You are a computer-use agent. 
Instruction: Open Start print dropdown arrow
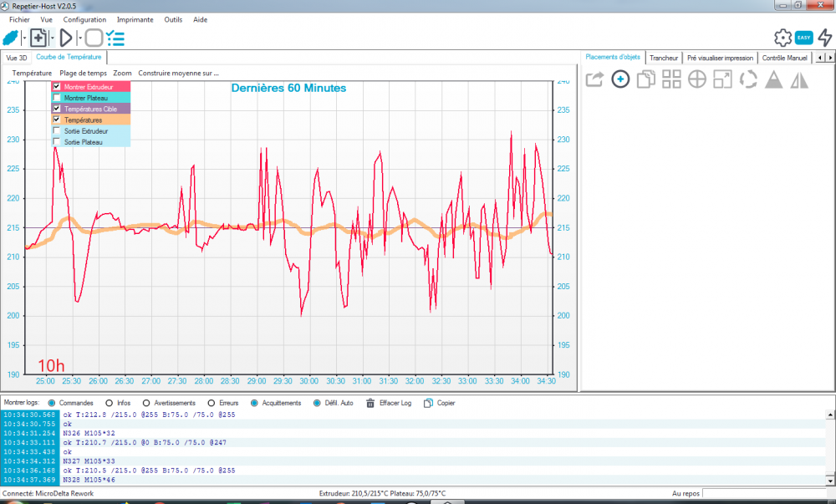(79, 38)
